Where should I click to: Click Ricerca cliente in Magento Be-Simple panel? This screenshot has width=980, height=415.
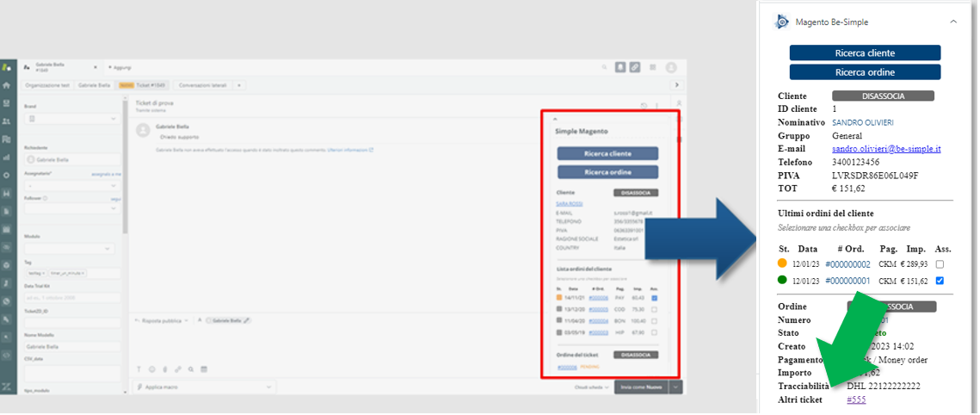coord(865,53)
